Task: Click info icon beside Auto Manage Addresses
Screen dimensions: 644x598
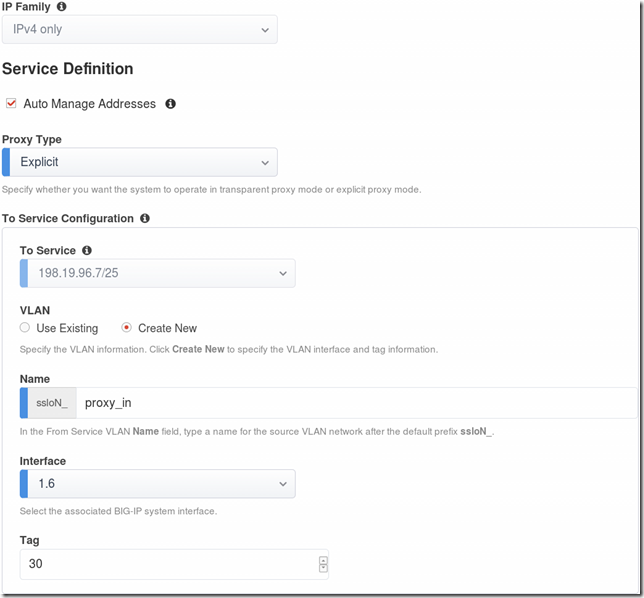Action: click(170, 104)
